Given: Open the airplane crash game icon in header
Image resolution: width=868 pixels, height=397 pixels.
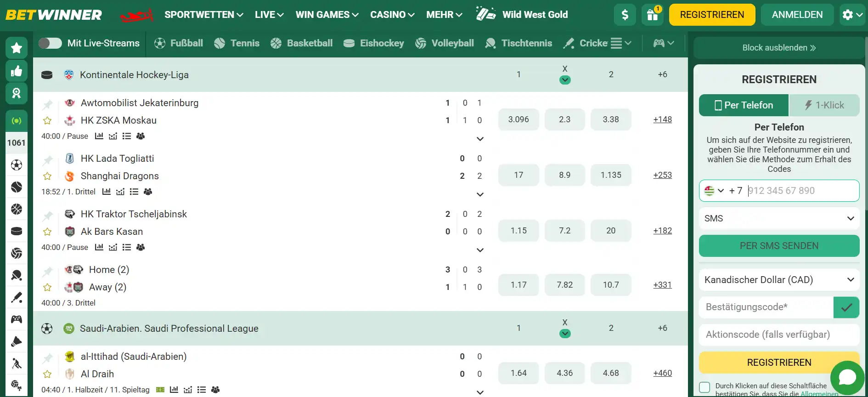Looking at the screenshot, I should 136,15.
